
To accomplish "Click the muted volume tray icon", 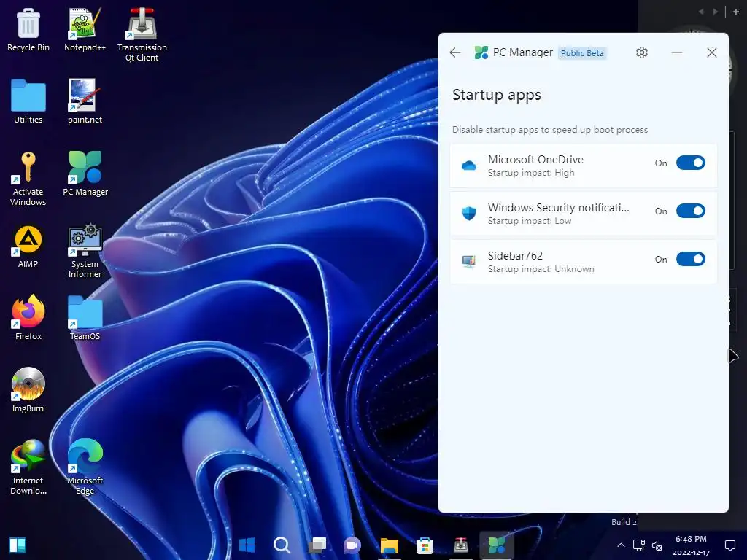I will pos(657,545).
